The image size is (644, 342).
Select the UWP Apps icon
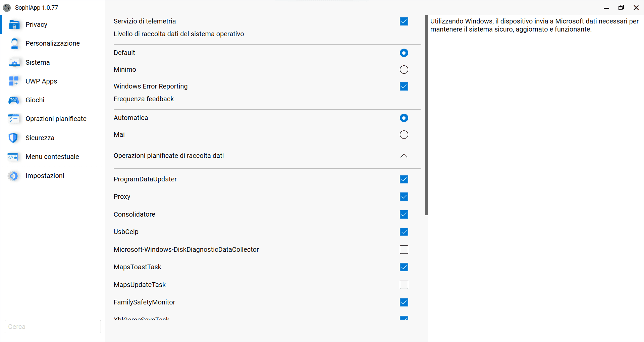coord(14,81)
